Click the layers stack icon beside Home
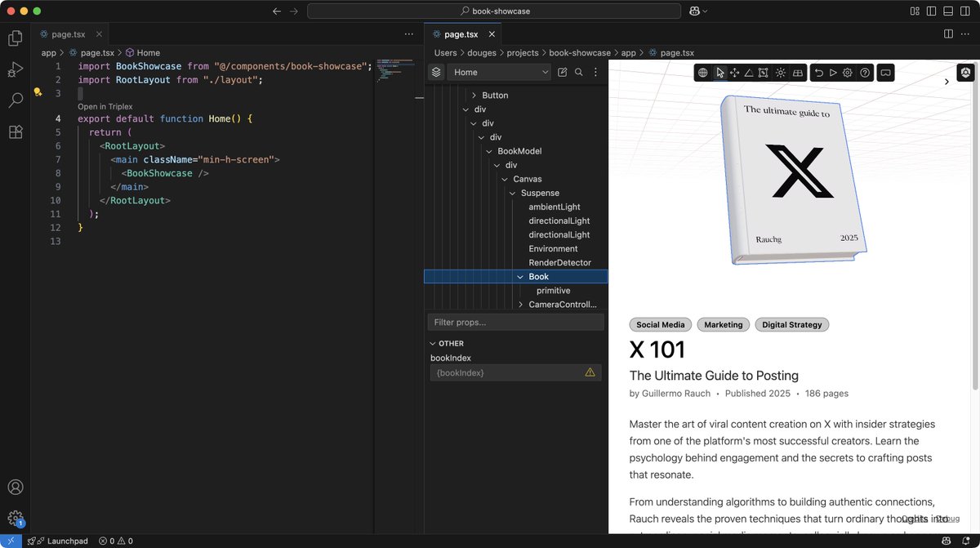This screenshot has height=548, width=980. coord(436,72)
